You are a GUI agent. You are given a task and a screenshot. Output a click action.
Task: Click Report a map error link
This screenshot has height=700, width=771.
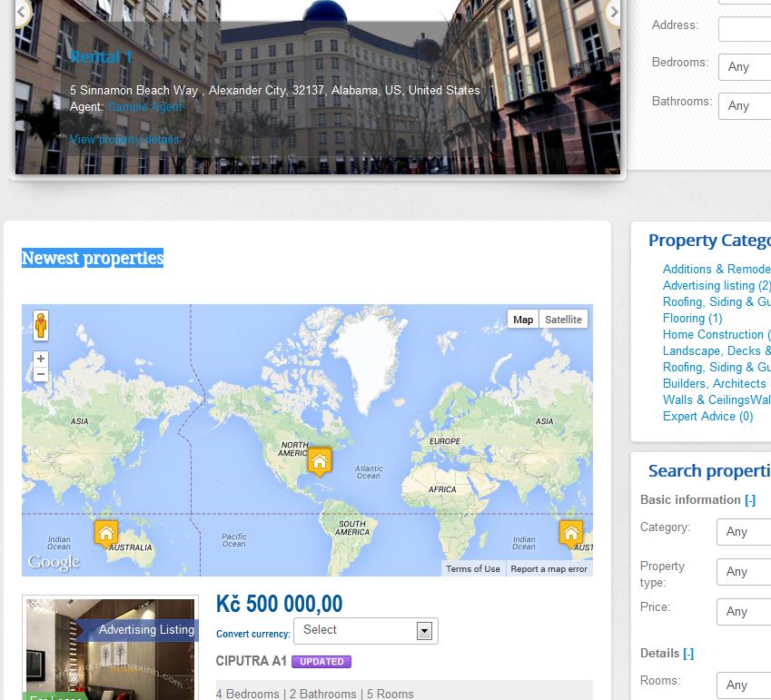coord(549,568)
